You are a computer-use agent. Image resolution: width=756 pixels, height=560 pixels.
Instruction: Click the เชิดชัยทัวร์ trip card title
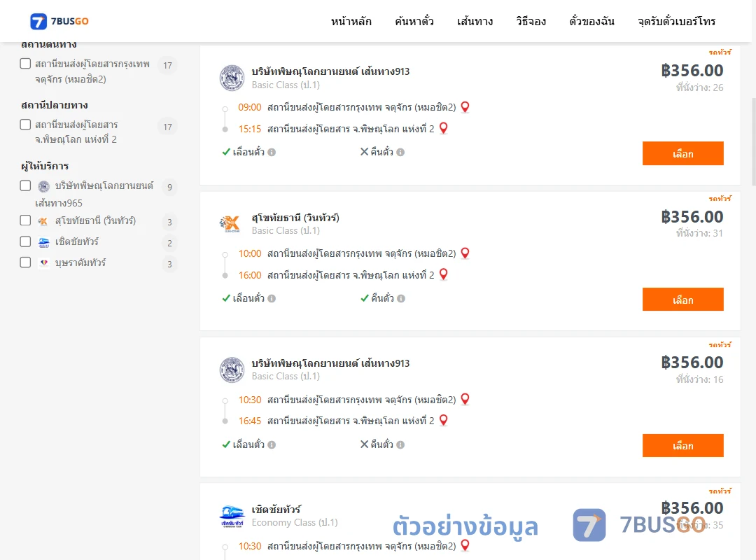tap(276, 510)
